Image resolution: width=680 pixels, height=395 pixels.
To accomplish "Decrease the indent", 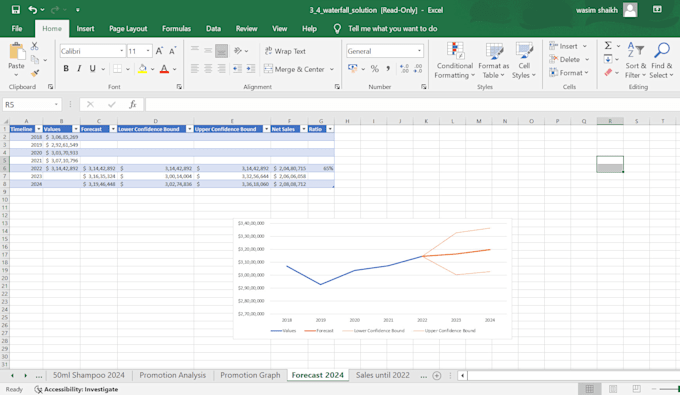I will pyautogui.click(x=237, y=69).
